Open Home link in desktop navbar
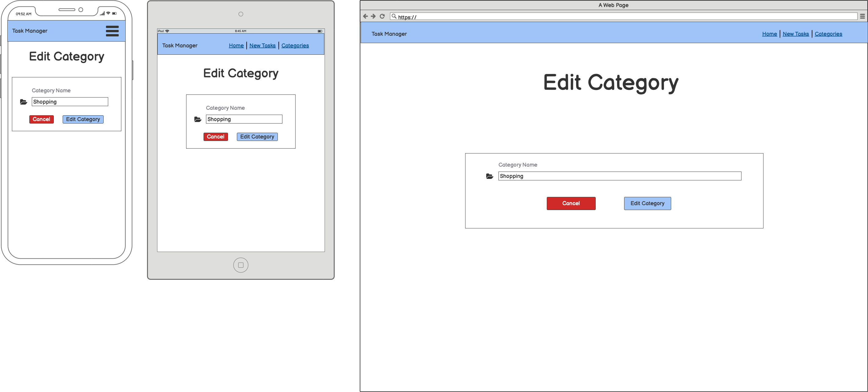 769,34
